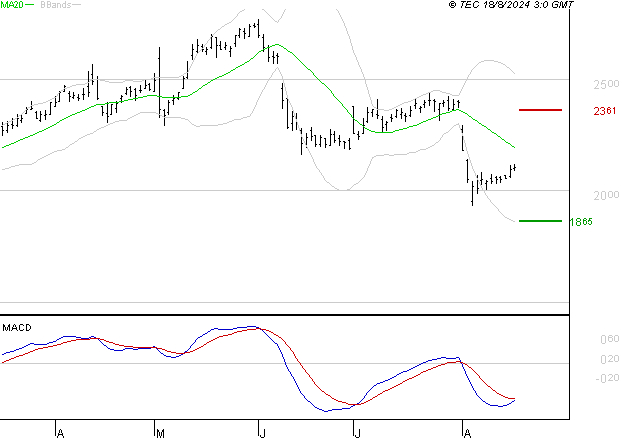Click the BBands legend label
The width and height of the screenshot is (627, 440).
55,4
